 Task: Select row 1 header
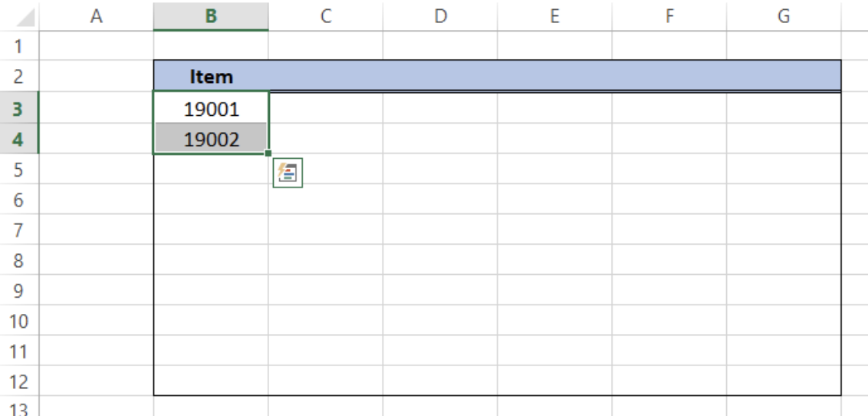point(18,46)
